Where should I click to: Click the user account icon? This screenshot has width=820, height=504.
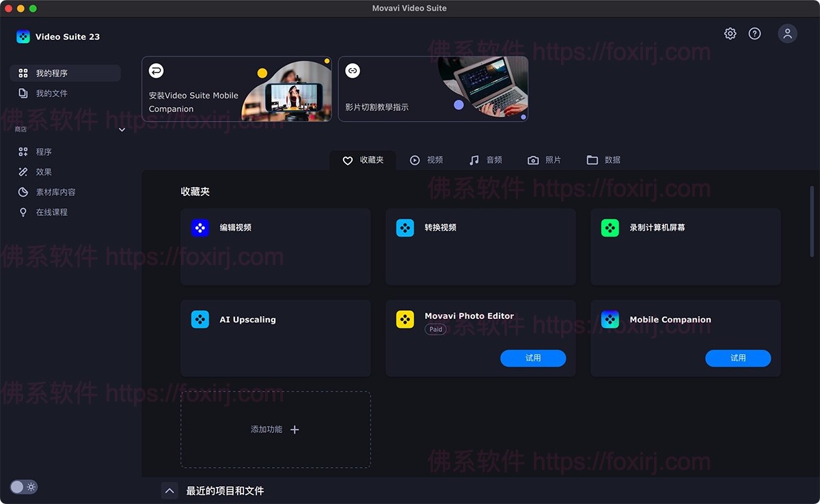click(787, 33)
